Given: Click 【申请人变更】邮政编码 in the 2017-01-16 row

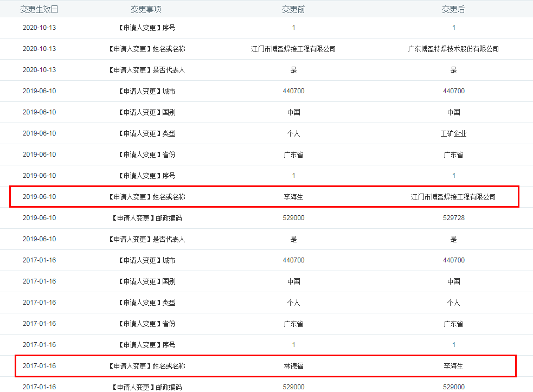Looking at the screenshot, I should pyautogui.click(x=147, y=387).
